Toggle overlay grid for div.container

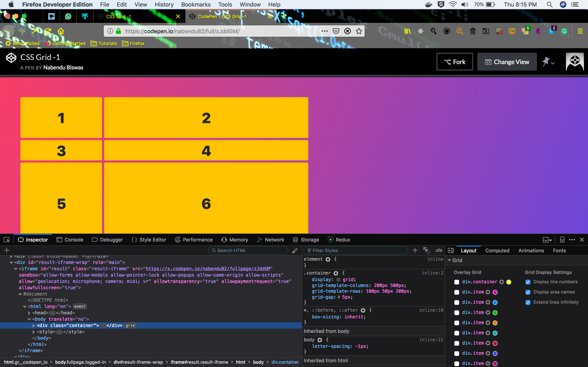tap(457, 282)
